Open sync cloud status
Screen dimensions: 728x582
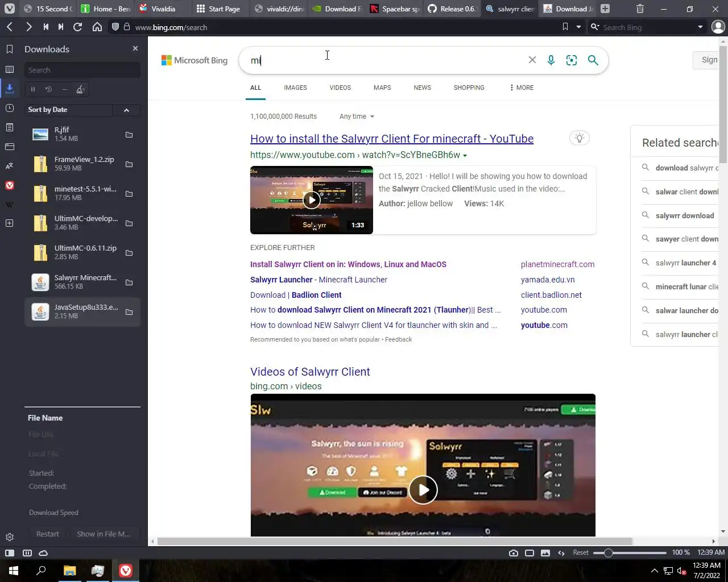tap(43, 553)
